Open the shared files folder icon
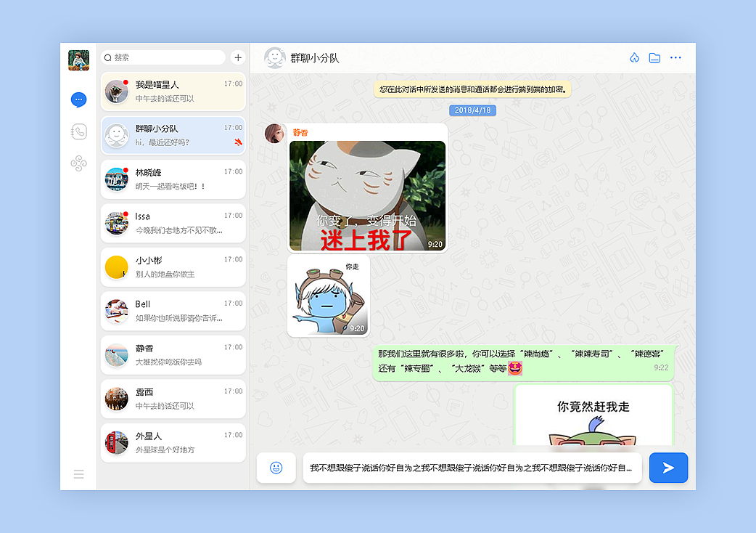 pyautogui.click(x=654, y=57)
